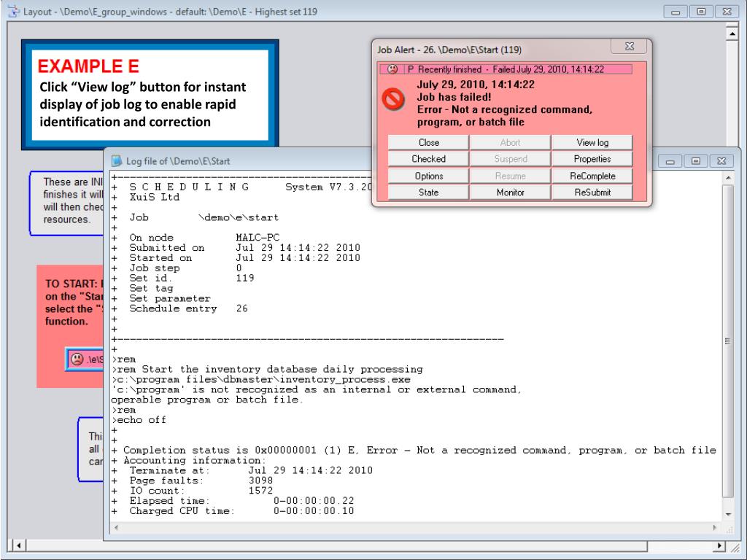This screenshot has height=560, width=747.
Task: Click the 'Charged CPU time' log line
Action: (x=242, y=511)
